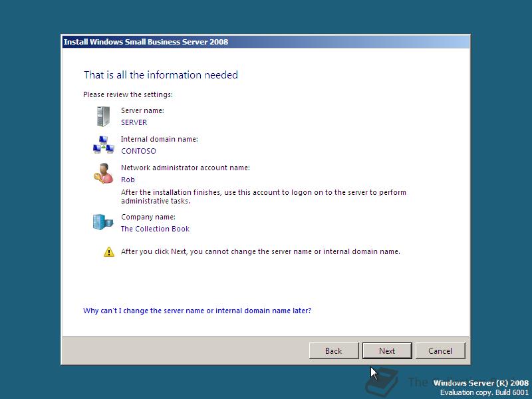Click the server tower icon
Screen dimensions: 532x399
pyautogui.click(x=103, y=116)
